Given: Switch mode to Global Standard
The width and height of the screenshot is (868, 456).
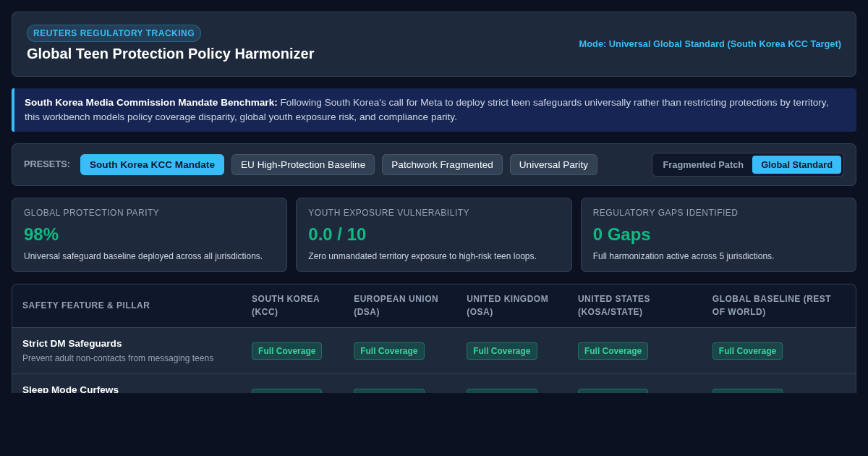Looking at the screenshot, I should pos(796,164).
